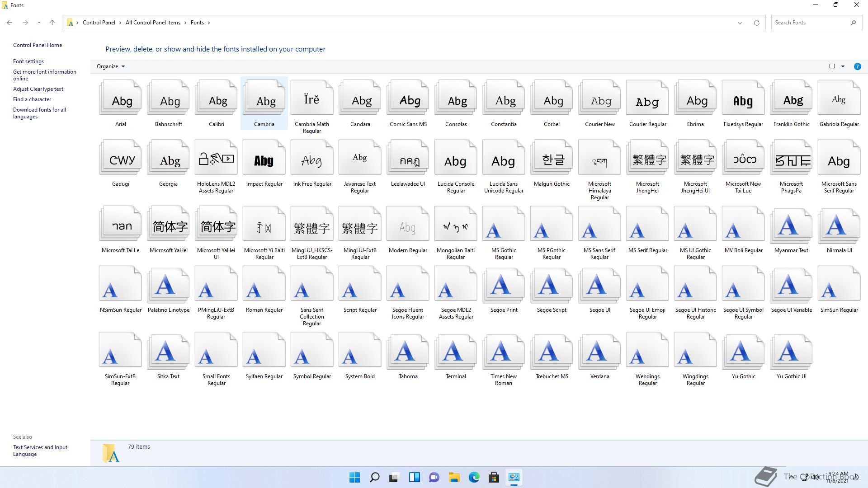
Task: Expand chevron after Fonts in breadcrumb
Action: [209, 23]
